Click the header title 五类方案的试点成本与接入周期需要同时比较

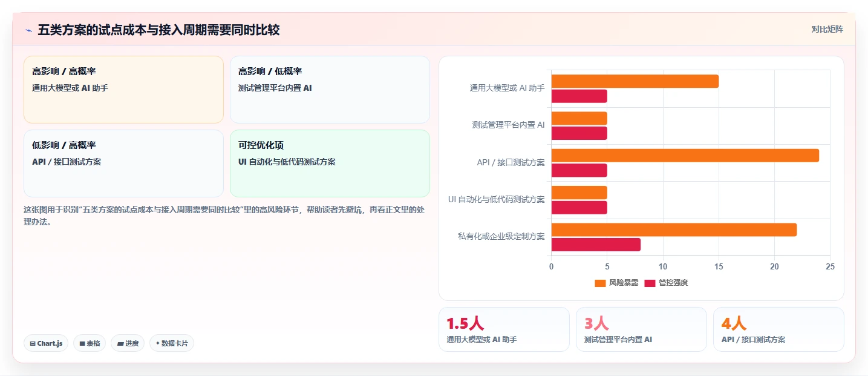pos(158,30)
